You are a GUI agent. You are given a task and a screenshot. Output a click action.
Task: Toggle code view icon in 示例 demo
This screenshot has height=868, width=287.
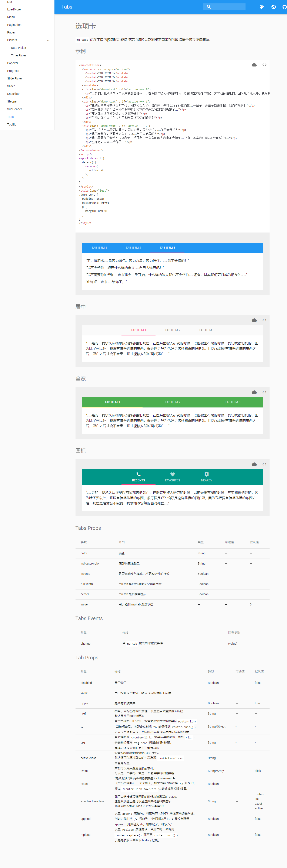(x=264, y=65)
